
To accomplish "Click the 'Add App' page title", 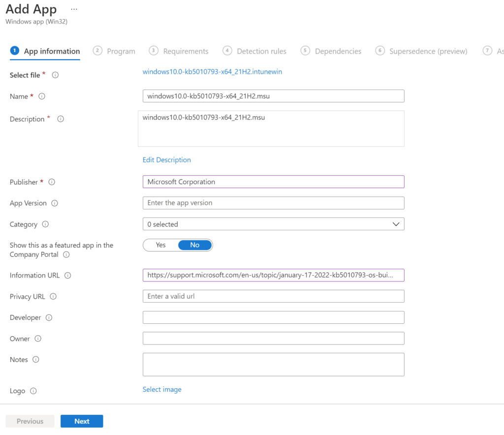I will tap(31, 9).
